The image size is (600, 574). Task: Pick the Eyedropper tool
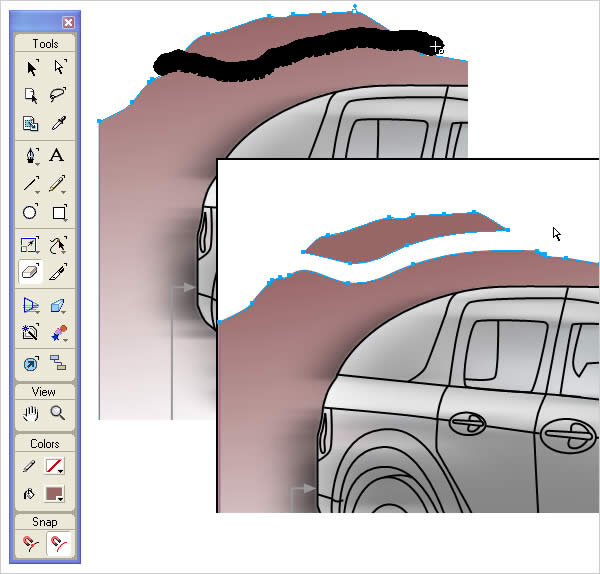[59, 123]
